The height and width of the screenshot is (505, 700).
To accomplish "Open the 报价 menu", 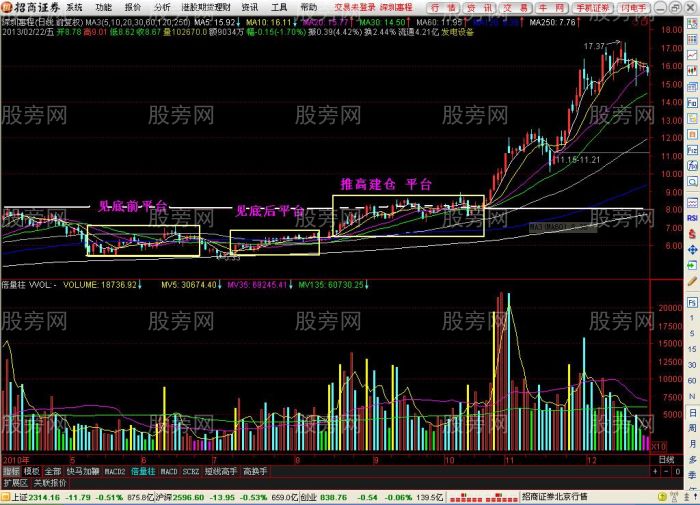I will point(133,8).
